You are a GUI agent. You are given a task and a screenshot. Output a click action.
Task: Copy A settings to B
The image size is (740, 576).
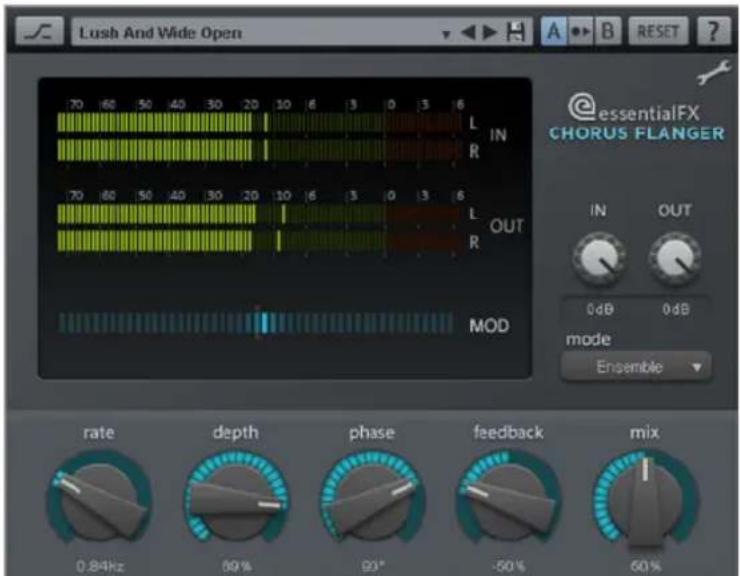pyautogui.click(x=580, y=32)
